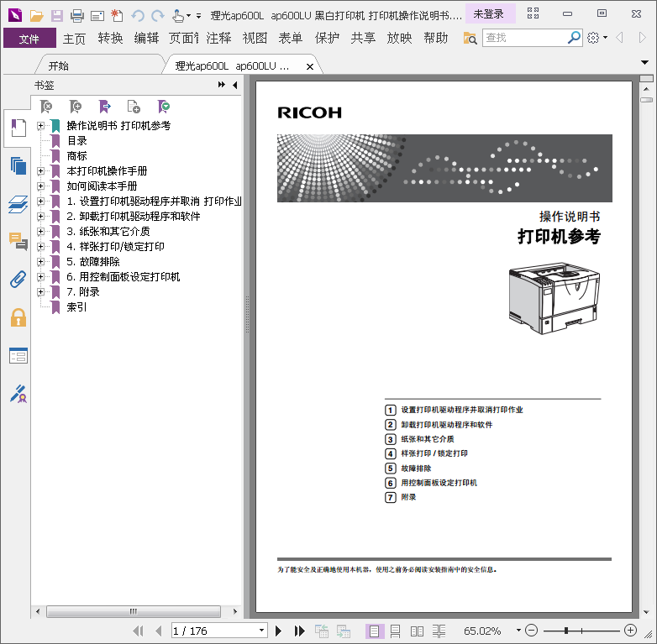
Task: Open the layers panel icon
Action: tap(18, 204)
